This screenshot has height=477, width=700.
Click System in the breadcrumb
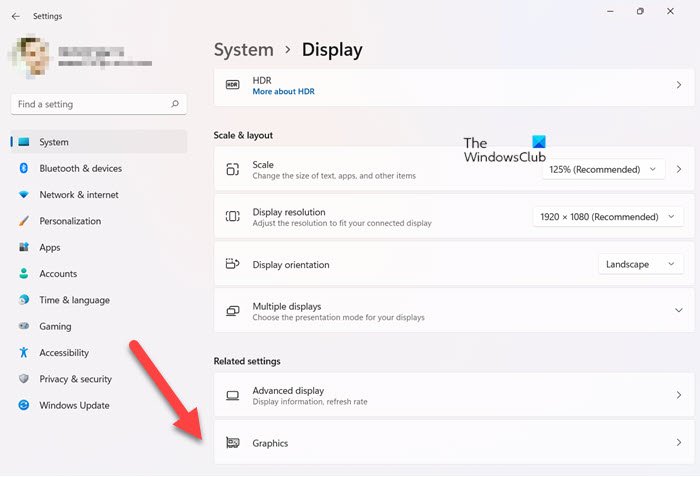point(244,50)
